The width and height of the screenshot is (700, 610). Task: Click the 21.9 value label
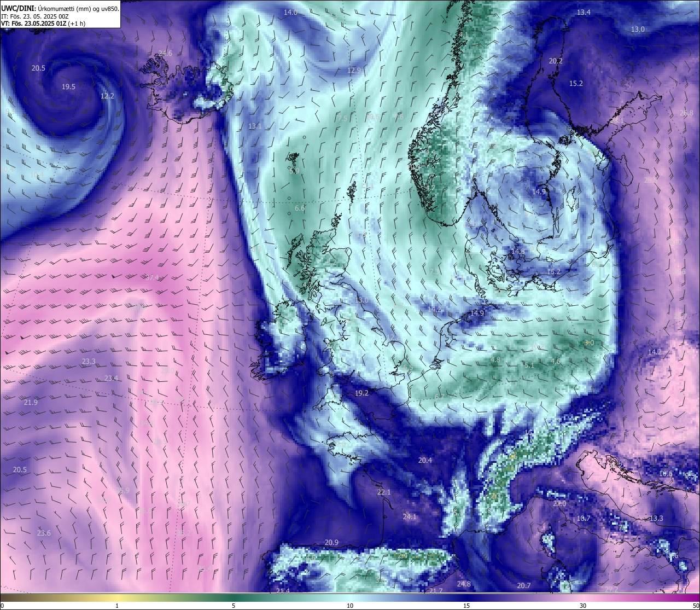tap(31, 403)
